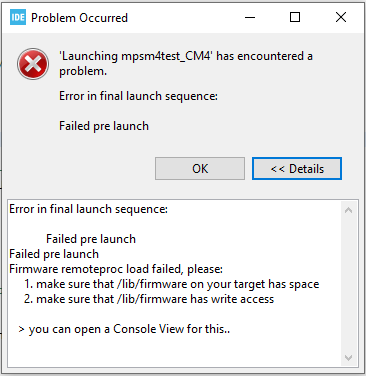Click 'Failed pre launch' summary above the OK button
This screenshot has height=376, width=366.
(104, 126)
